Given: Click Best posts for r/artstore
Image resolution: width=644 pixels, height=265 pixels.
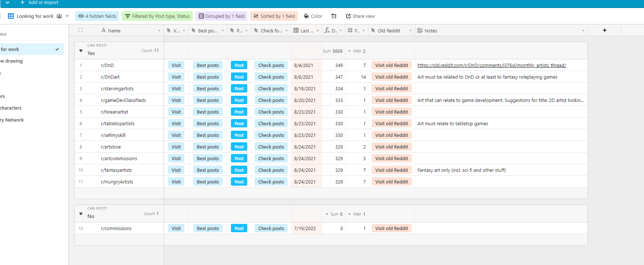Looking at the screenshot, I should pyautogui.click(x=208, y=147).
